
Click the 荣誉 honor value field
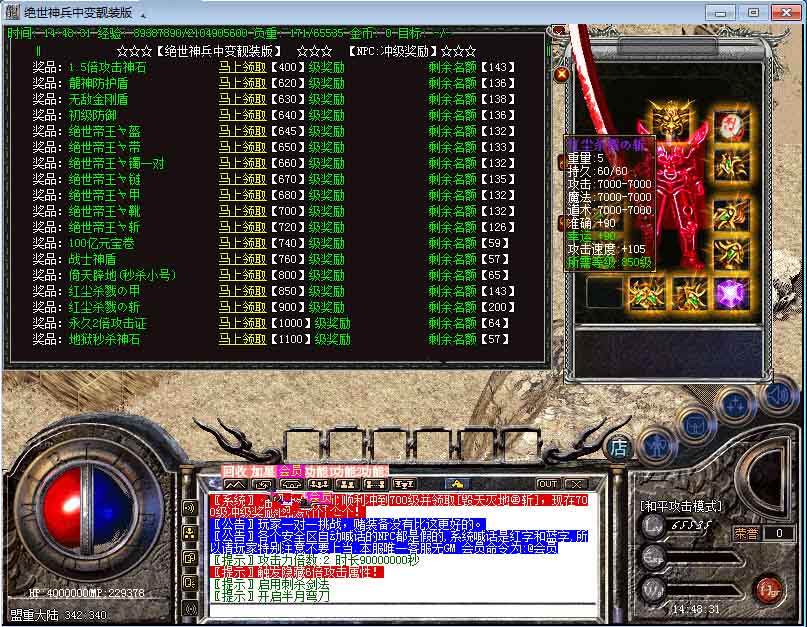pyautogui.click(x=779, y=533)
